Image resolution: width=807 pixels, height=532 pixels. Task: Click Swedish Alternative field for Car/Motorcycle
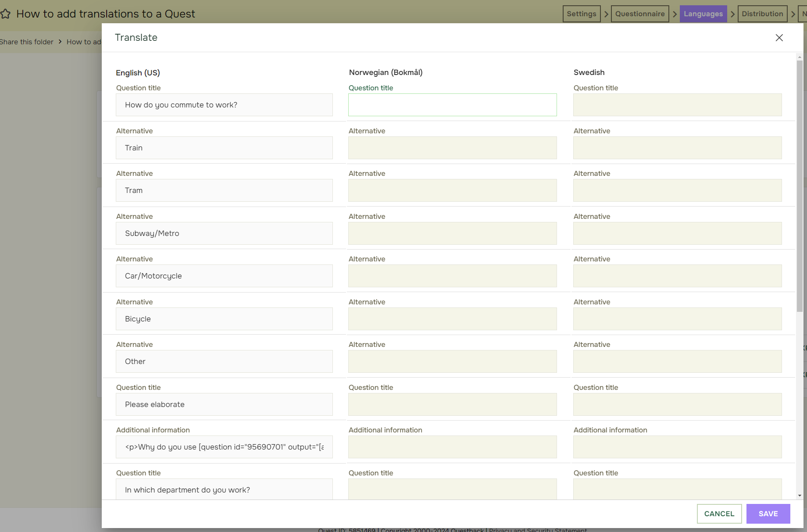677,276
